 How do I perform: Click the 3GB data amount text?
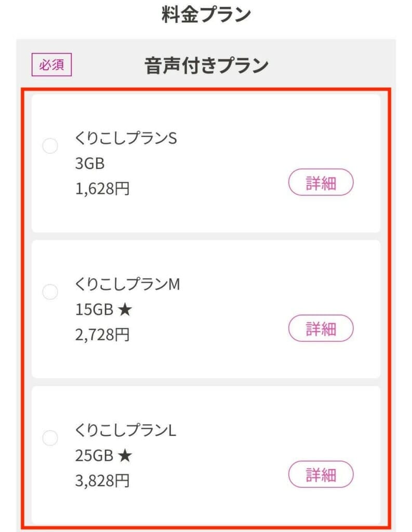click(90, 164)
